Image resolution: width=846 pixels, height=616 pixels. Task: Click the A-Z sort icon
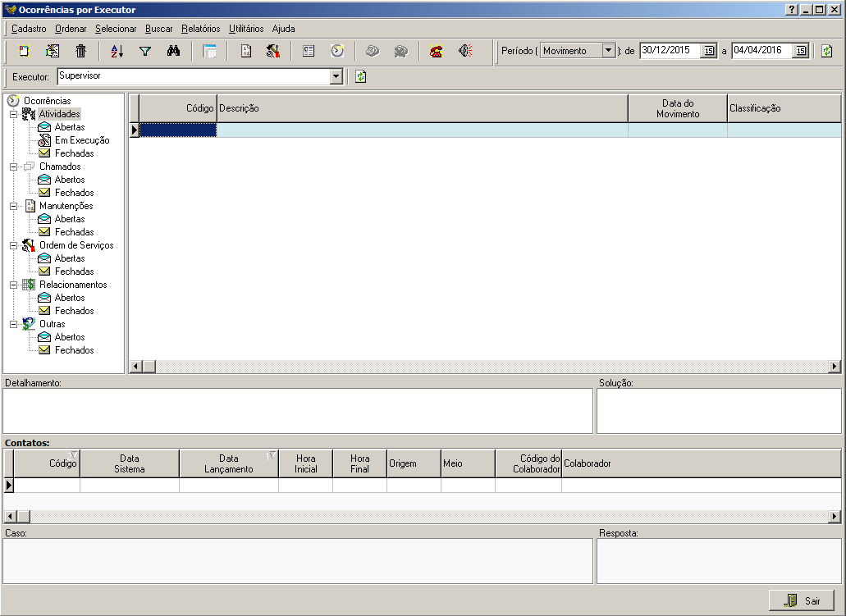tap(117, 51)
